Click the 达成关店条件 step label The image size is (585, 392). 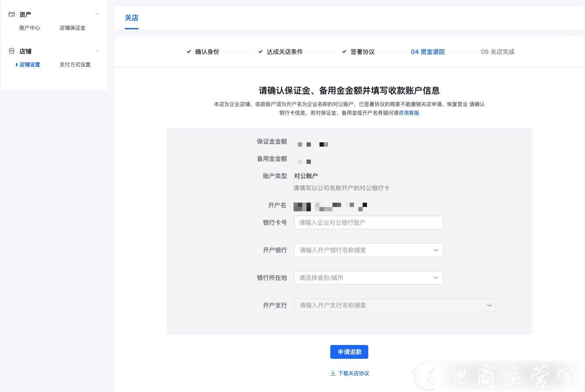[x=285, y=52]
